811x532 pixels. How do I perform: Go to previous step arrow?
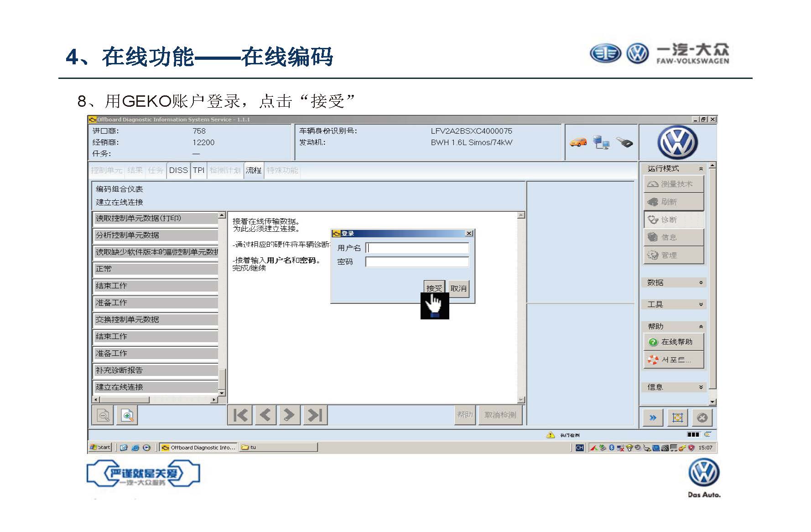tap(265, 415)
